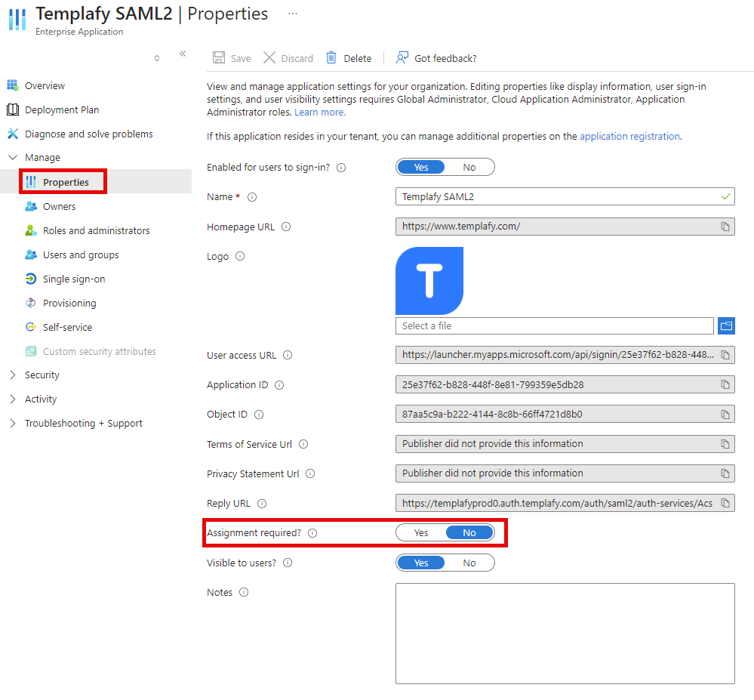
Task: Open the Owners page
Action: [x=60, y=205]
